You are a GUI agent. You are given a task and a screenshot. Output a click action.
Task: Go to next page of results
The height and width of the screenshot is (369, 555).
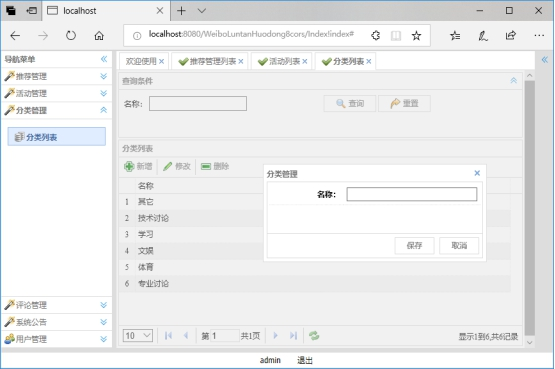click(x=275, y=335)
